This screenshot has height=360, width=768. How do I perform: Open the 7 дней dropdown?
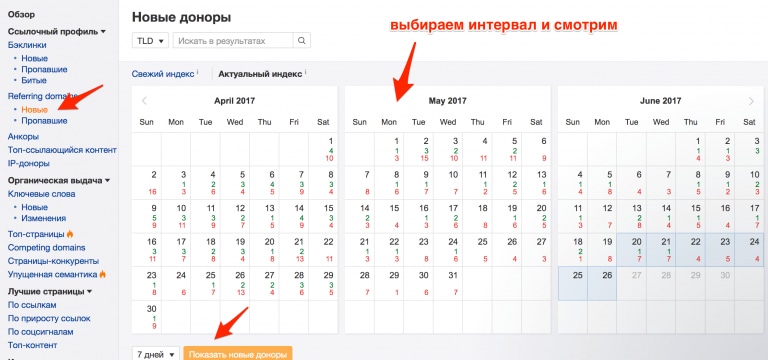point(156,354)
